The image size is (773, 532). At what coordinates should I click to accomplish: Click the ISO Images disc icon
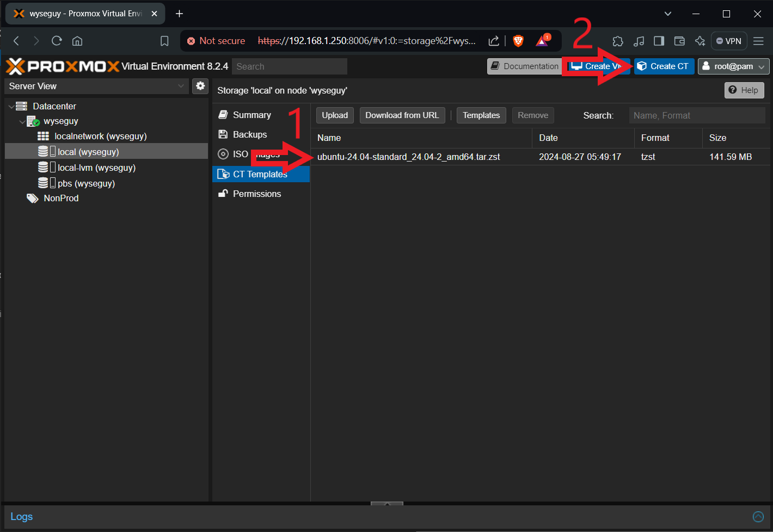223,154
